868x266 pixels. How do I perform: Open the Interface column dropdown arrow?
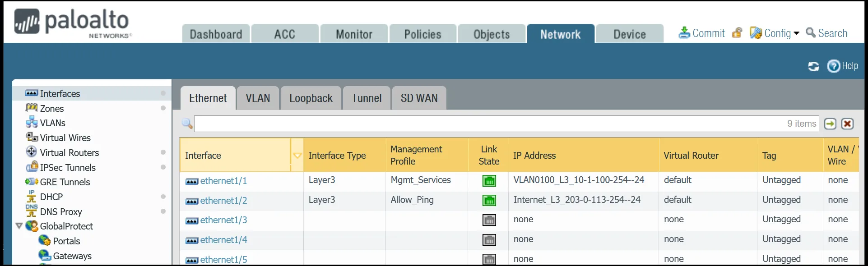point(297,156)
